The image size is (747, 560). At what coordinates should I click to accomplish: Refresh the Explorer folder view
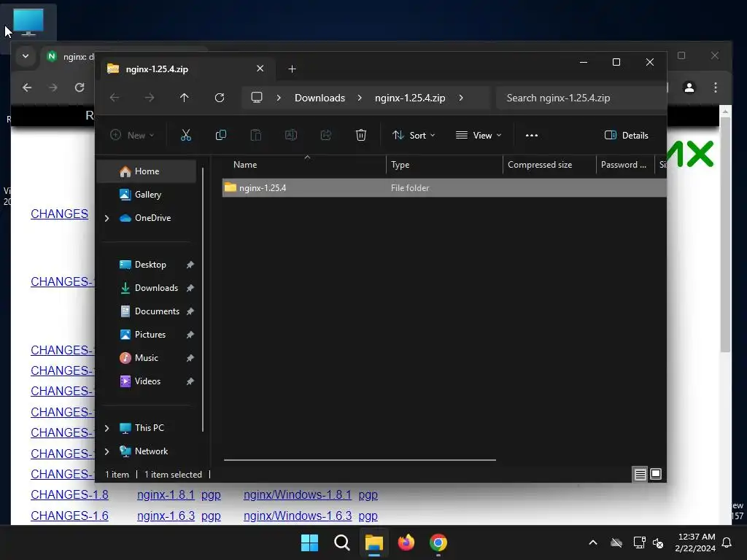click(x=219, y=98)
